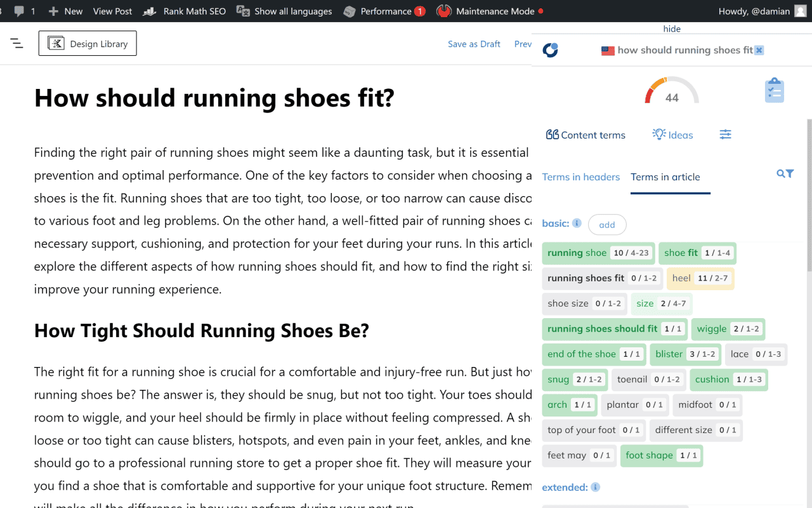Click the add button next to basic
This screenshot has width=812, height=508.
click(607, 225)
